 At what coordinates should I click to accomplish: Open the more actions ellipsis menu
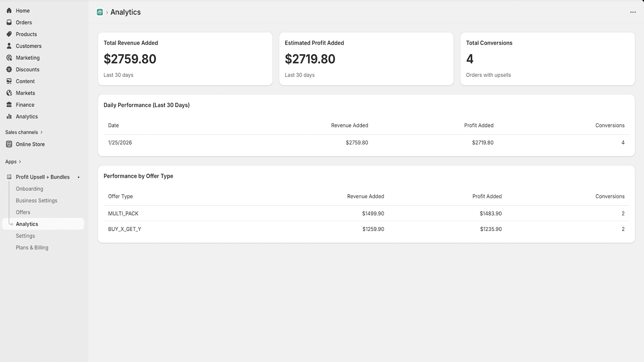coord(632,12)
